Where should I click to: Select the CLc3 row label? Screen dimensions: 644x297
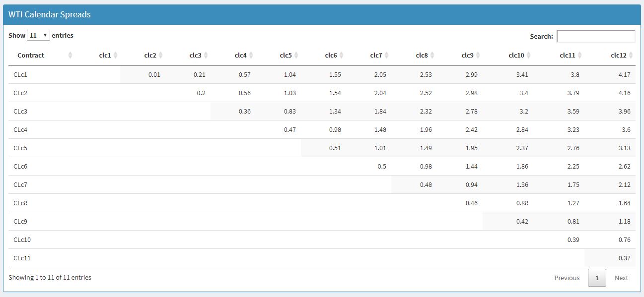[20, 111]
